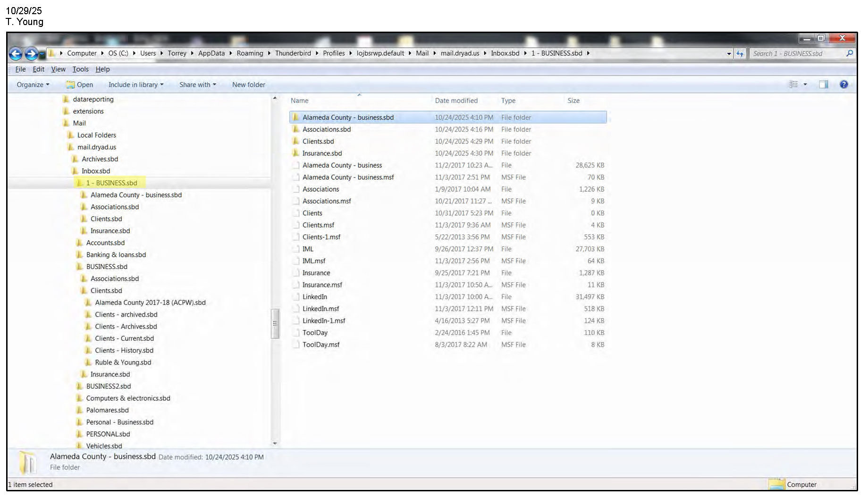868x497 pixels.
Task: Click the refresh icon beside address bar
Action: (740, 54)
